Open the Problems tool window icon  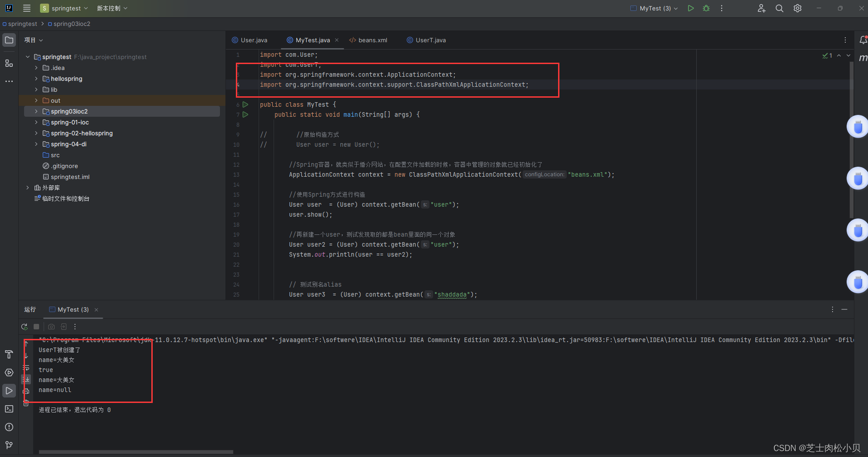coord(9,427)
